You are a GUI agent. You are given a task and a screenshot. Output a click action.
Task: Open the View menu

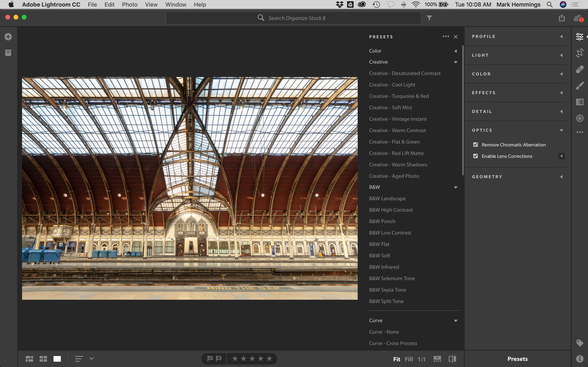(x=151, y=5)
